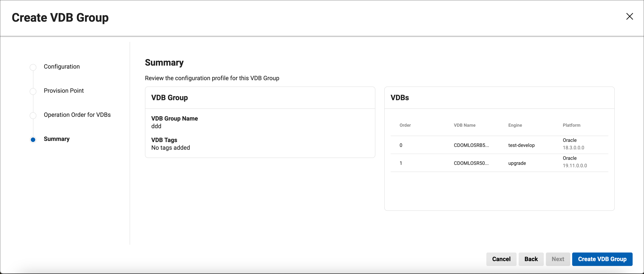Click the Configuration step circle indicator
Viewport: 644px width, 274px height.
tap(33, 67)
